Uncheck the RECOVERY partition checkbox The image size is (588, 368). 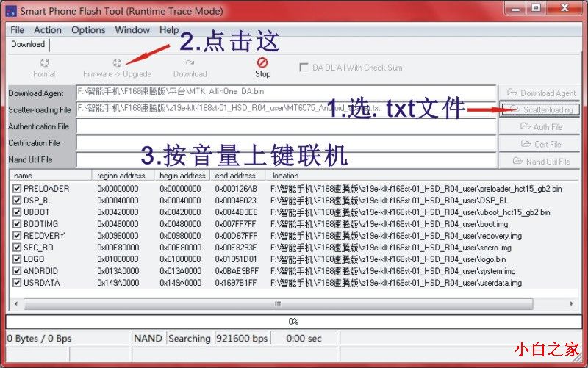(x=17, y=236)
